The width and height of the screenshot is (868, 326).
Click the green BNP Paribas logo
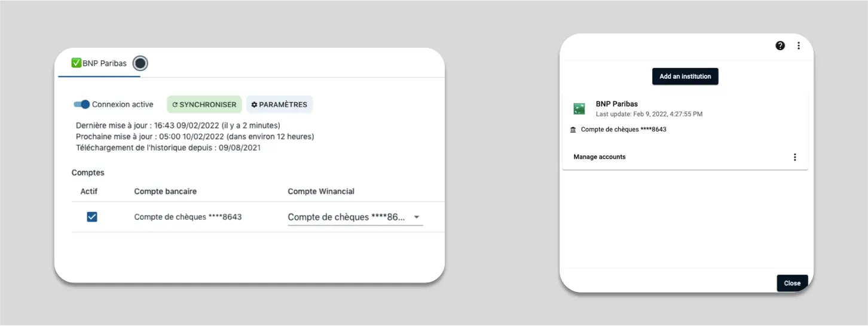click(x=579, y=109)
